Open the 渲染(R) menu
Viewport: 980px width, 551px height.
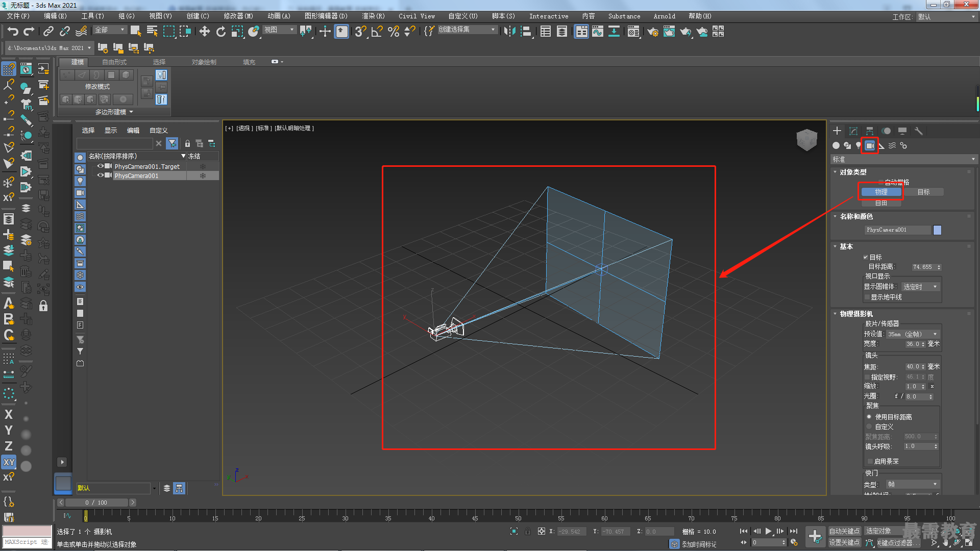coord(374,16)
